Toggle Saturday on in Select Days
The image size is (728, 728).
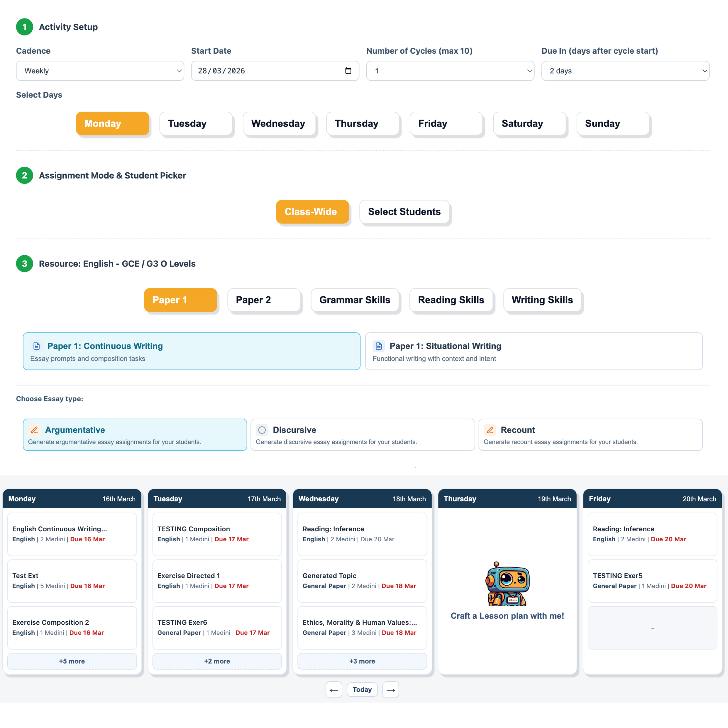(529, 123)
